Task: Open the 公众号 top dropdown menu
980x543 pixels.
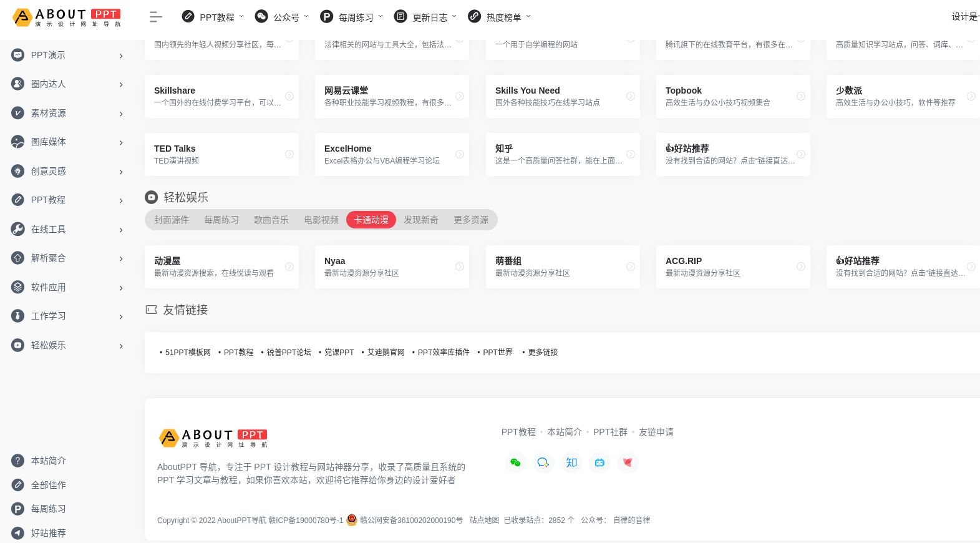Action: click(282, 17)
